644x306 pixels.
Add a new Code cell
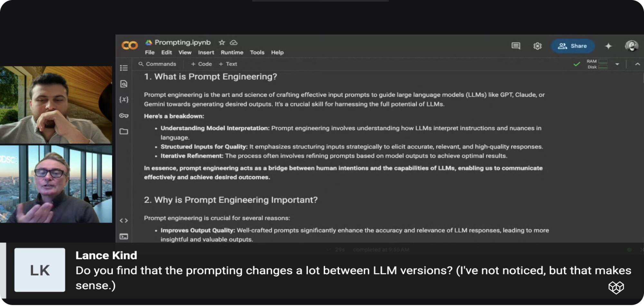coord(201,64)
